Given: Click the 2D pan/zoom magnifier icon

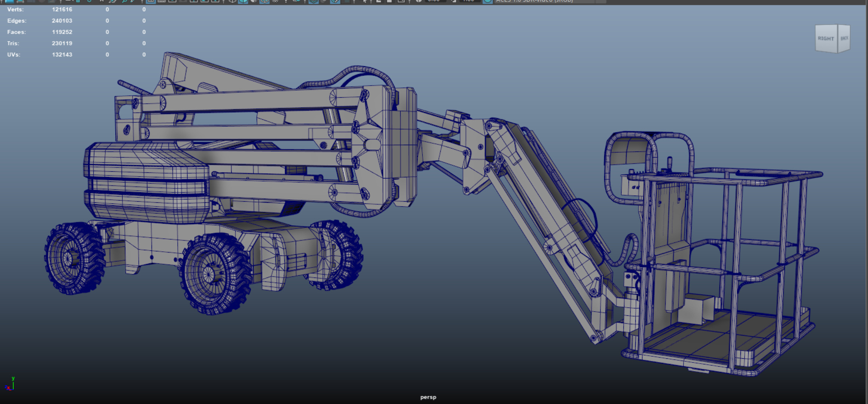Looking at the screenshot, I should (125, 1).
